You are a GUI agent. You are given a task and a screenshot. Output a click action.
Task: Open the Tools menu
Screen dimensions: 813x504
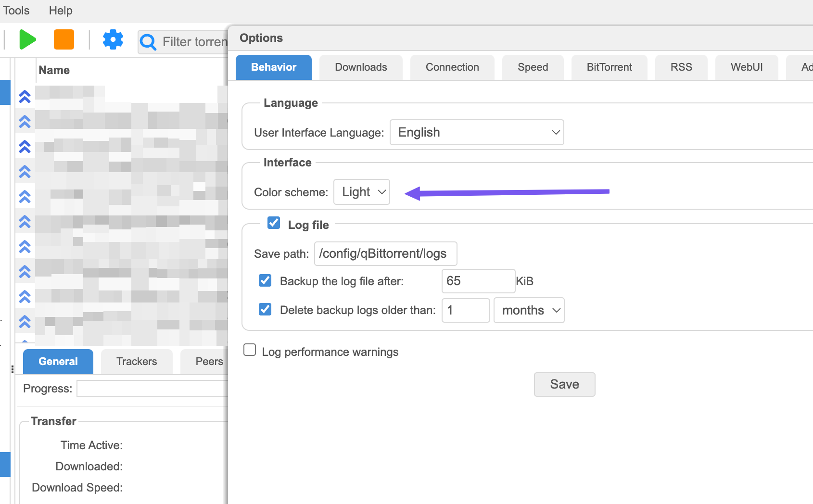click(x=16, y=11)
